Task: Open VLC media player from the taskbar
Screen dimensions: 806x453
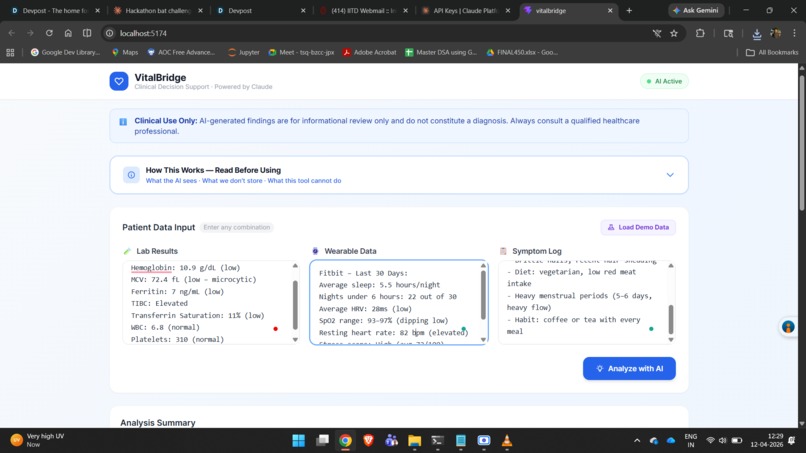Action: click(x=507, y=441)
